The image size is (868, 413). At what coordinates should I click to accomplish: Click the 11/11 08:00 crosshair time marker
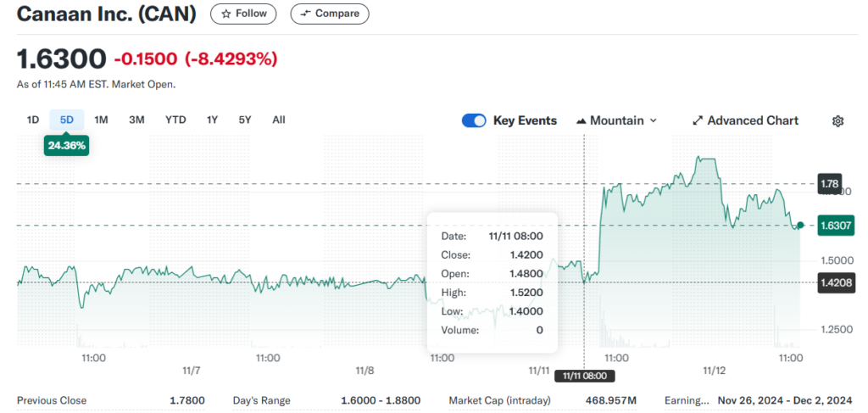pyautogui.click(x=585, y=376)
